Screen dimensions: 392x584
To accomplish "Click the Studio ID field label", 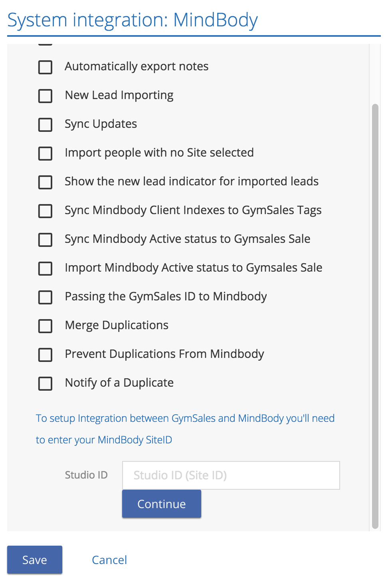I will (86, 475).
